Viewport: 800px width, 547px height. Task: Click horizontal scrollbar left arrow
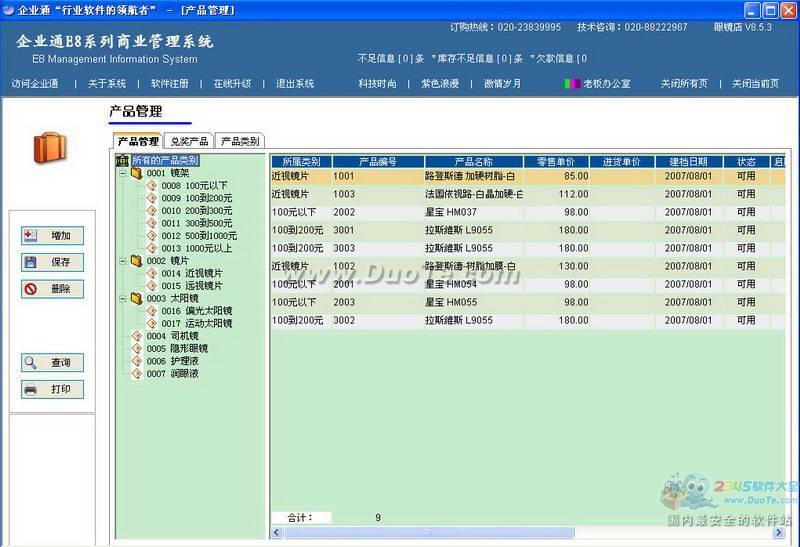tap(277, 533)
